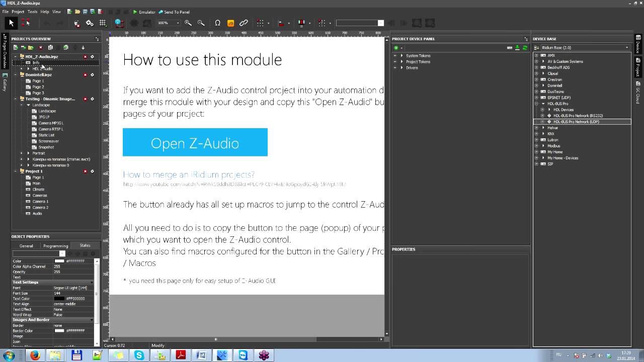Viewport: 644px width, 362px height.
Task: Click the new project toolbar icon
Action: [70, 12]
